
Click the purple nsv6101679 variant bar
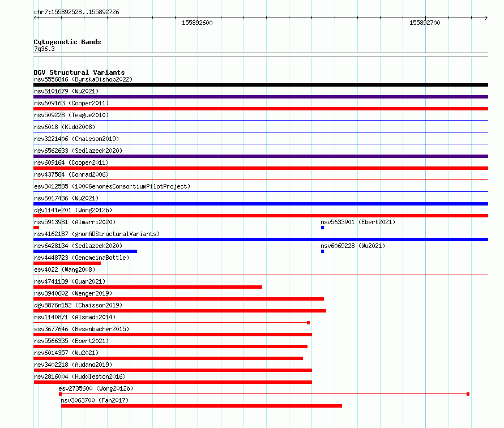tap(260, 97)
